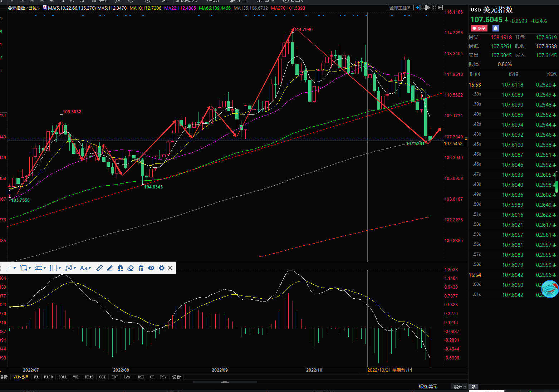Image resolution: width=559 pixels, height=392 pixels.
Task: Click the 展开 expand button
Action: [x=460, y=387]
